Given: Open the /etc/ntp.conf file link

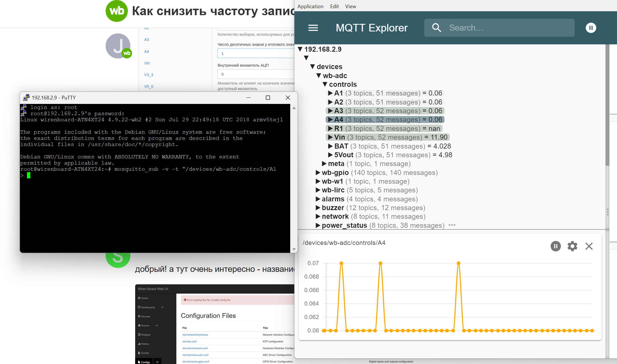Looking at the screenshot, I should pyautogui.click(x=189, y=342).
